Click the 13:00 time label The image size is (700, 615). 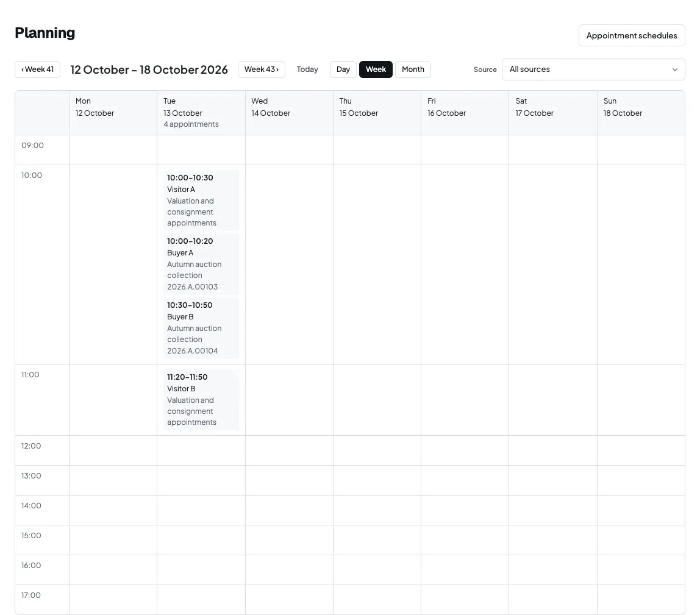point(31,476)
